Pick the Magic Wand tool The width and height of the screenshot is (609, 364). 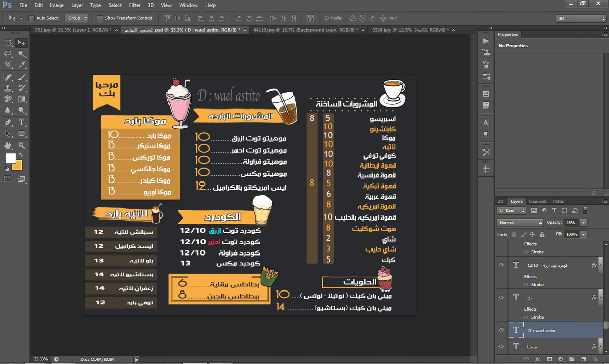(x=22, y=53)
